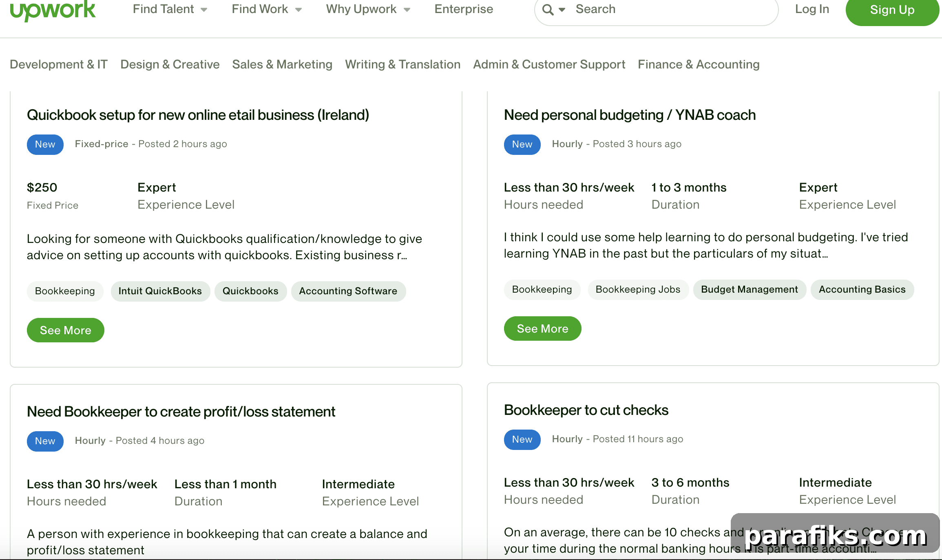The width and height of the screenshot is (942, 560).
Task: Click the New badge on cut checks job
Action: (522, 439)
